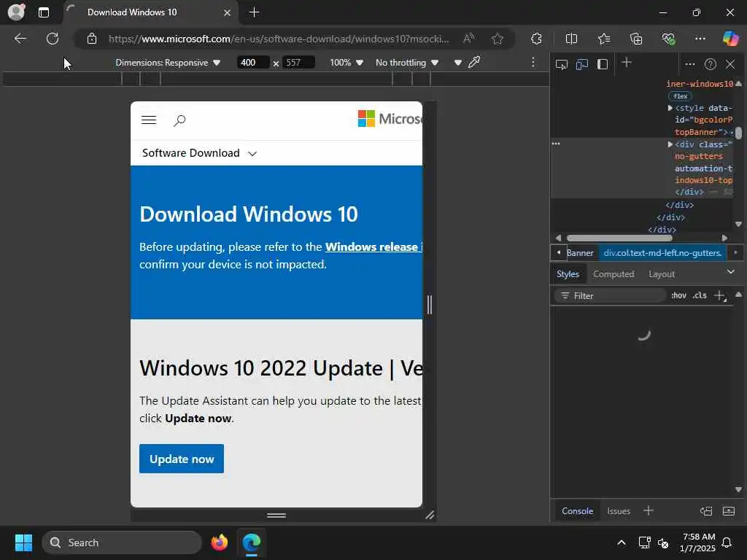The height and width of the screenshot is (560, 747).
Task: Open Browser essentials heart icon
Action: (x=668, y=39)
